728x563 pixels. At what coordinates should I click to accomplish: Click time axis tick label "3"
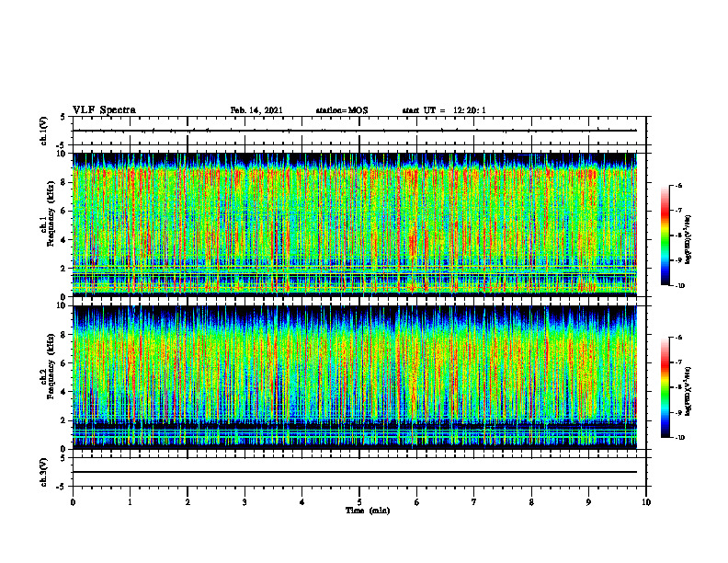click(x=245, y=502)
